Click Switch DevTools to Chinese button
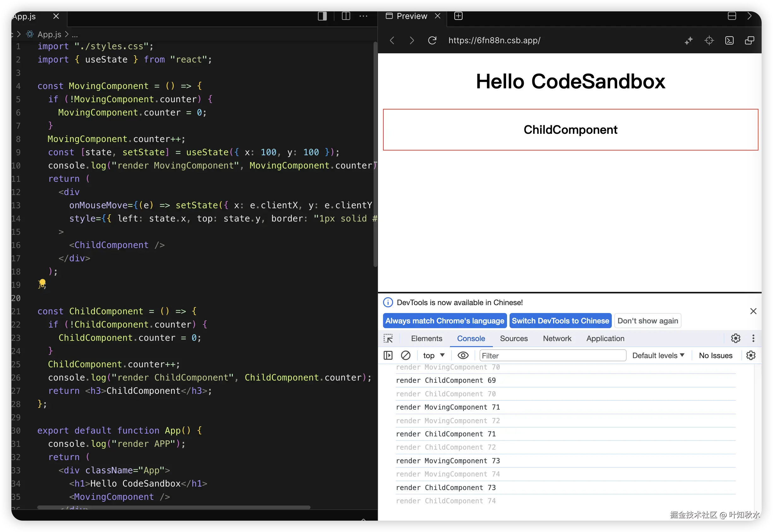Screen dimensions: 773x532 point(560,321)
